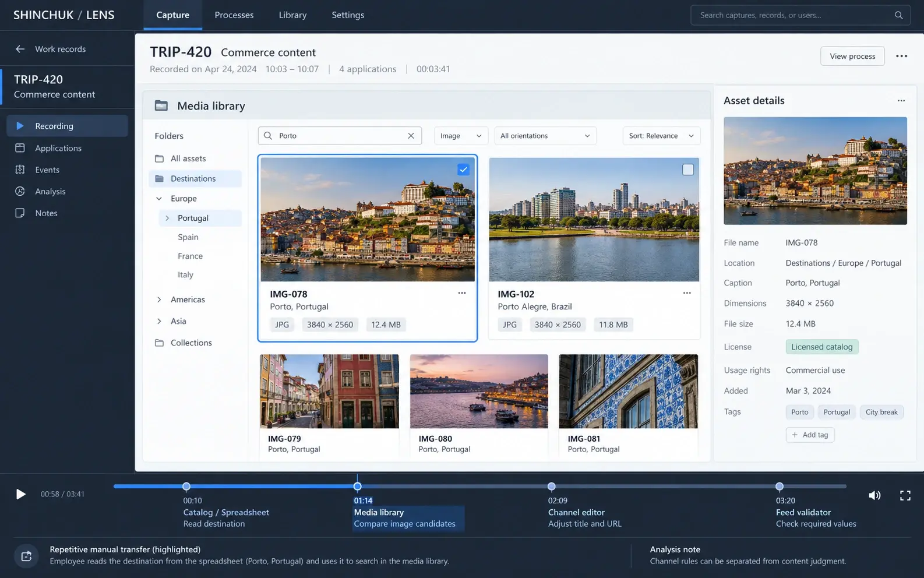Expand the Asia folder
The image size is (924, 578).
[159, 321]
